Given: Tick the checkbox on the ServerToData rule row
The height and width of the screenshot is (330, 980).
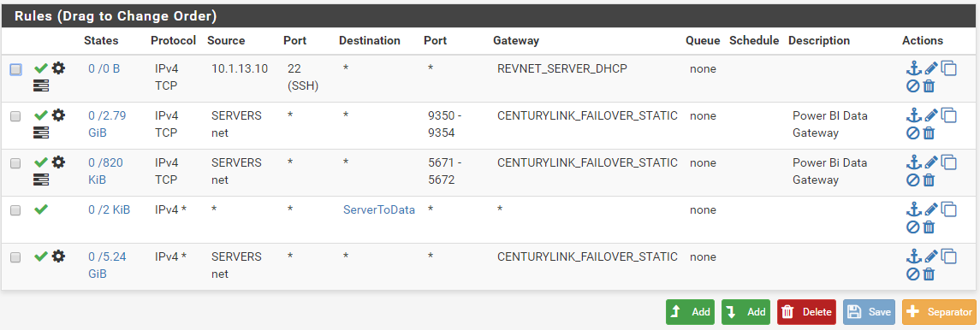Looking at the screenshot, I should pyautogui.click(x=15, y=210).
